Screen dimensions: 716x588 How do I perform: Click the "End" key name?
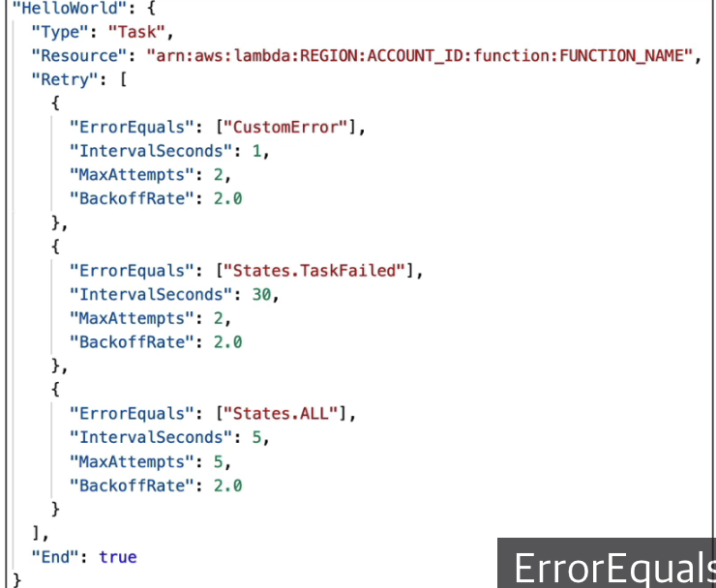point(56,557)
